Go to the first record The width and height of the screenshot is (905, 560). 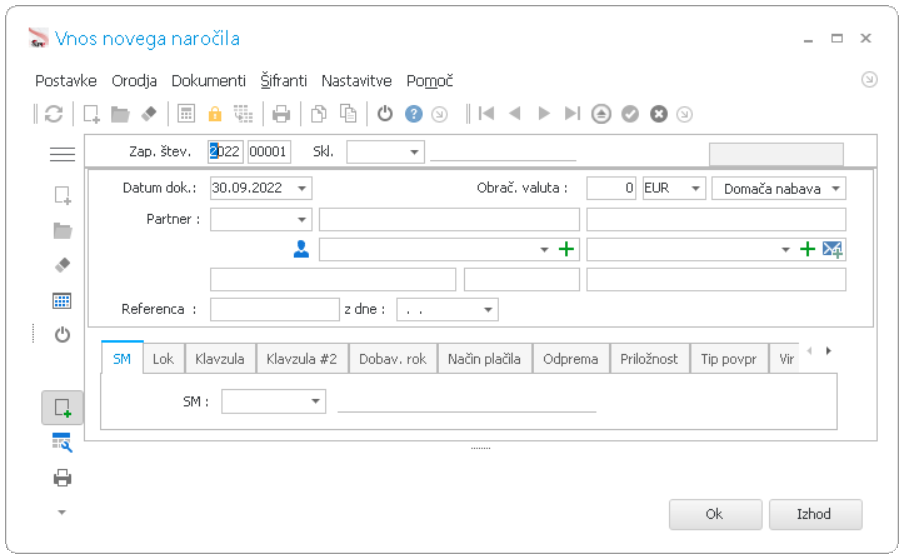click(x=486, y=114)
